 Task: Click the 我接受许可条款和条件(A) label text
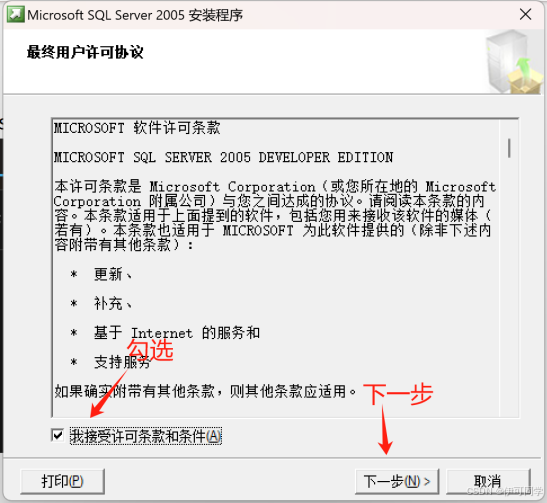coord(145,436)
